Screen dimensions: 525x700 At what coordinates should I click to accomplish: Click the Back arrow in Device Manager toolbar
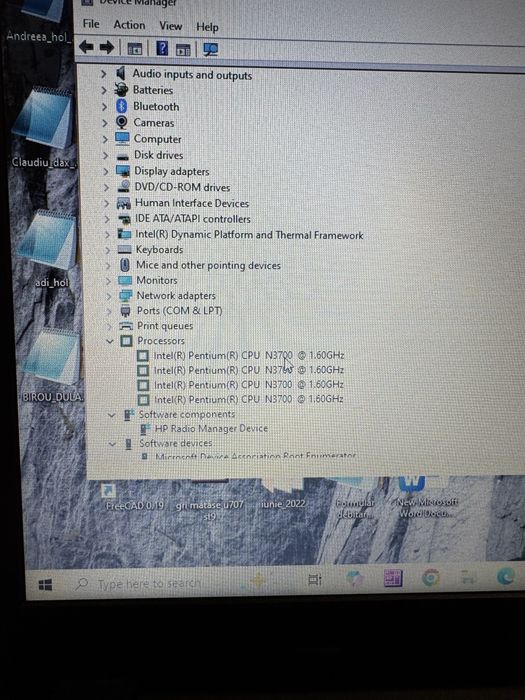[x=86, y=46]
